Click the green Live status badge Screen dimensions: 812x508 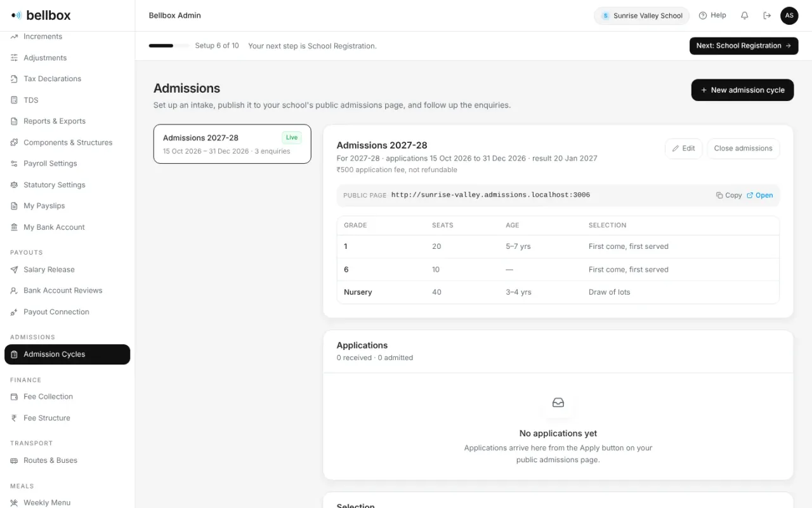[292, 138]
